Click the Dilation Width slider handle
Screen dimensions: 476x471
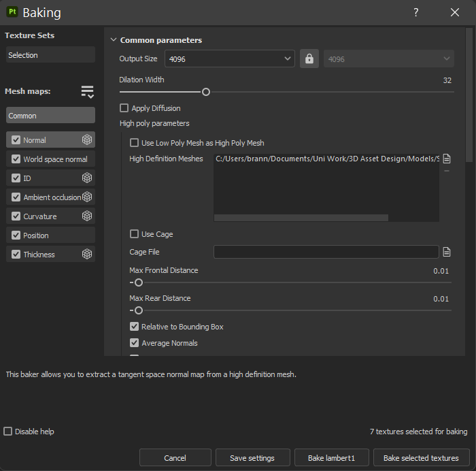coord(205,92)
